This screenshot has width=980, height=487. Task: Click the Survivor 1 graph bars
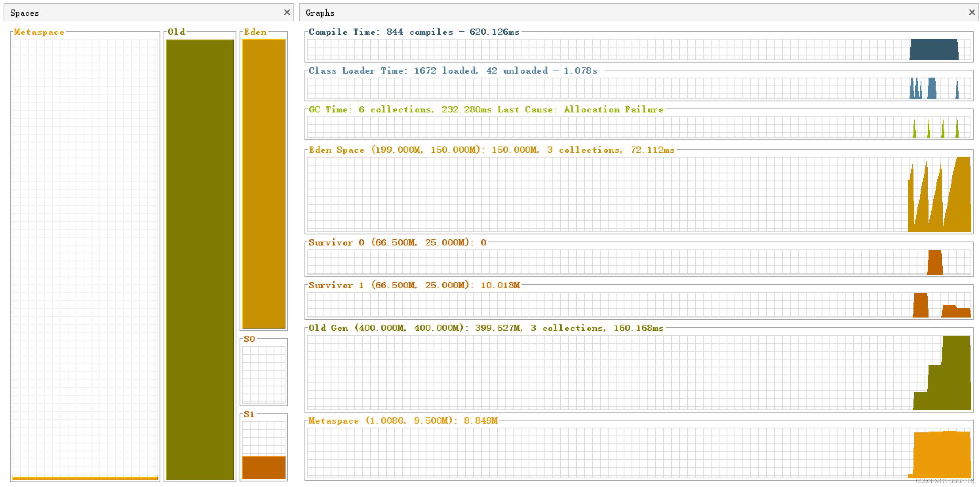point(921,305)
